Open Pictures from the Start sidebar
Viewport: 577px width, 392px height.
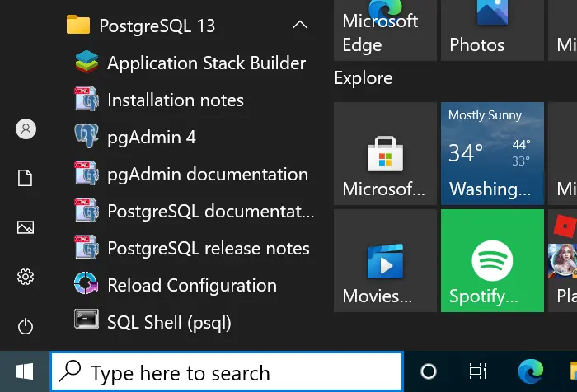tap(26, 227)
